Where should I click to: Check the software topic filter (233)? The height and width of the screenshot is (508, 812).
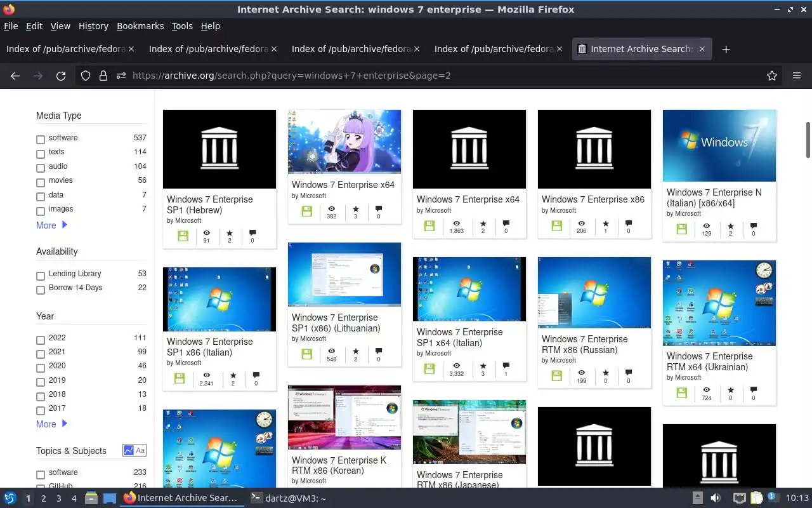[x=41, y=474]
